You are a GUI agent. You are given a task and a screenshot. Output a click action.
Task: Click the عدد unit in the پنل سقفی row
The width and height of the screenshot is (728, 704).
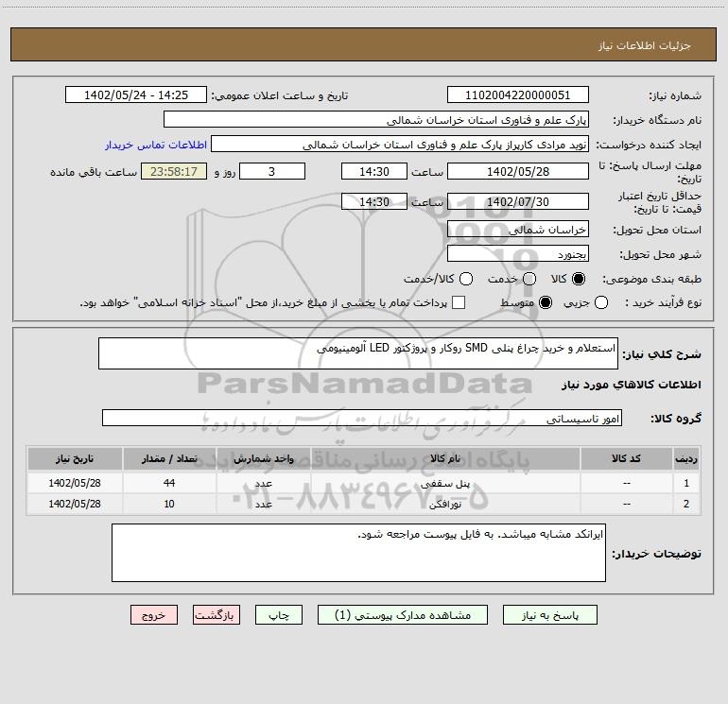coord(263,483)
